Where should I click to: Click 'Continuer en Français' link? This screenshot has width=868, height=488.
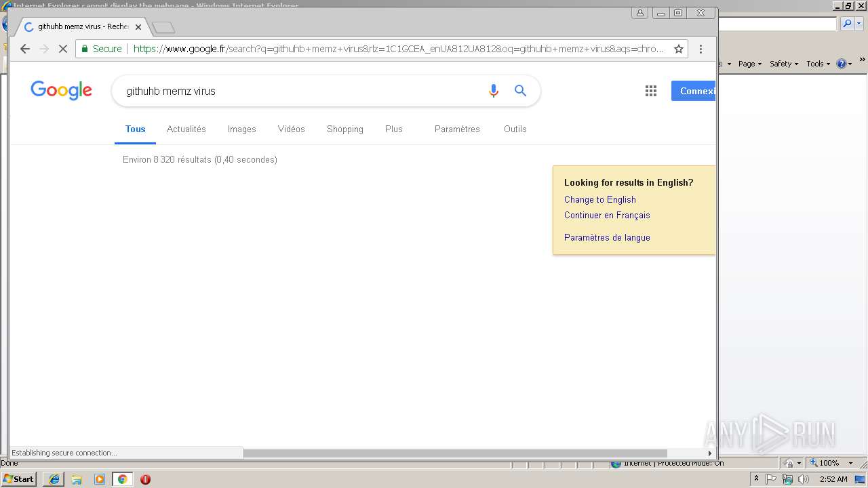point(607,215)
